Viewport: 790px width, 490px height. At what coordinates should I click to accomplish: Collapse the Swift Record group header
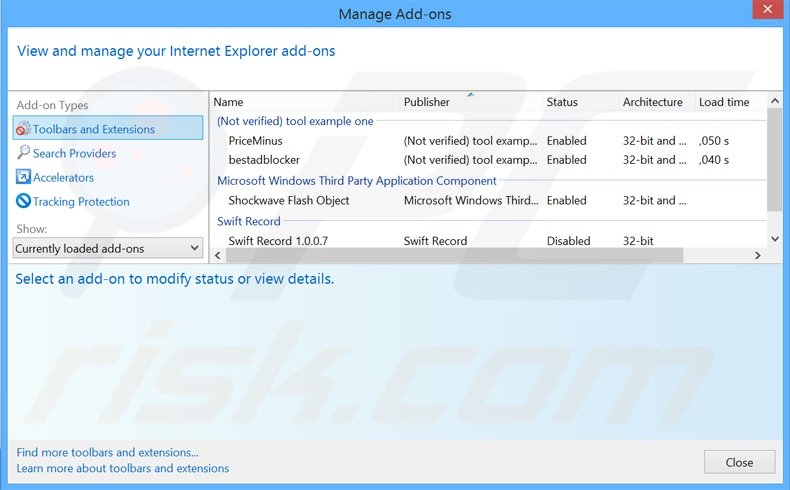pyautogui.click(x=249, y=221)
